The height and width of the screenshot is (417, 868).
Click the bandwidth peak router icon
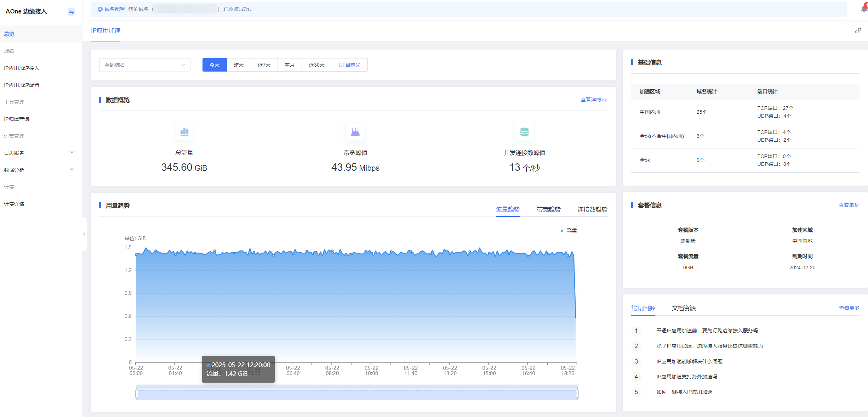pyautogui.click(x=355, y=132)
